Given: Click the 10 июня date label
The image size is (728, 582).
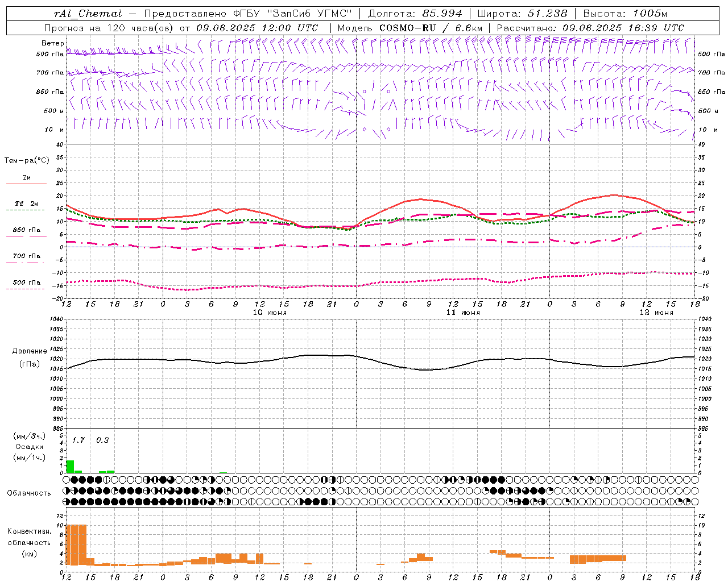Looking at the screenshot, I should click(x=270, y=313).
